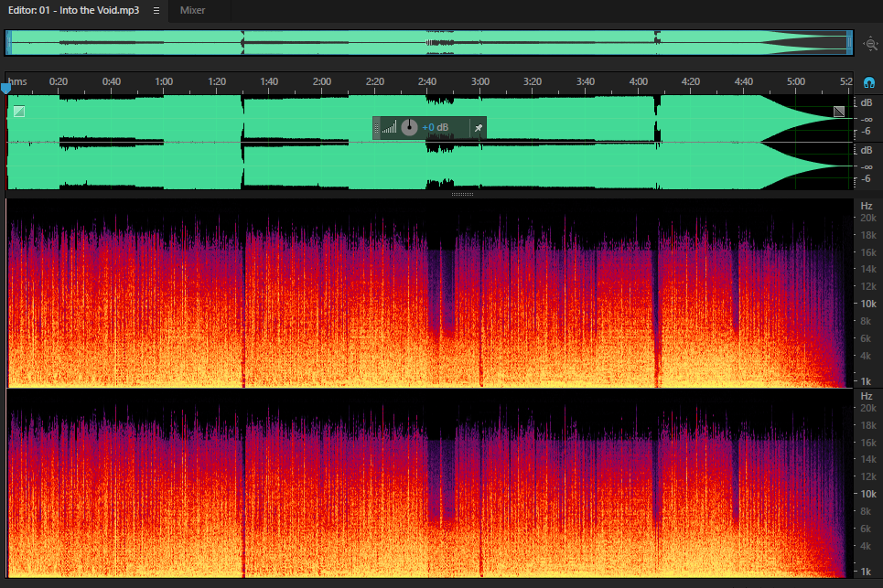Click the 1k mark on lower spectrogram scale

click(x=867, y=572)
